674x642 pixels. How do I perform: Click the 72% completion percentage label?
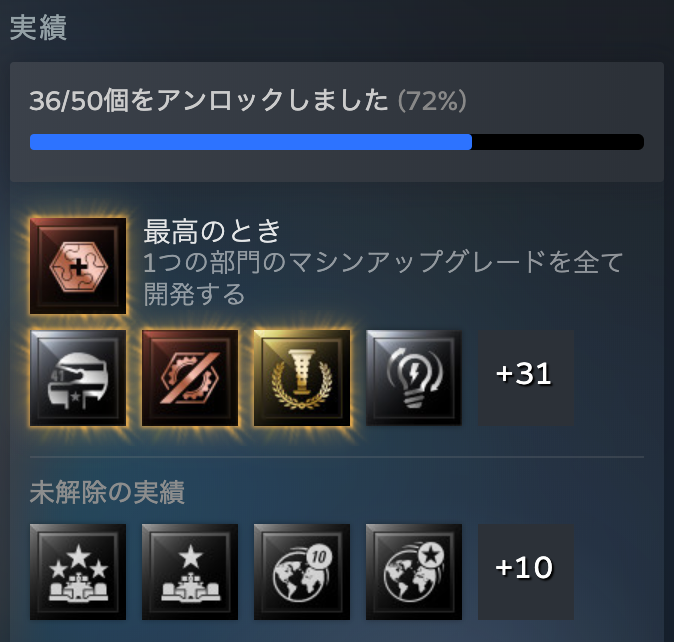click(x=432, y=101)
